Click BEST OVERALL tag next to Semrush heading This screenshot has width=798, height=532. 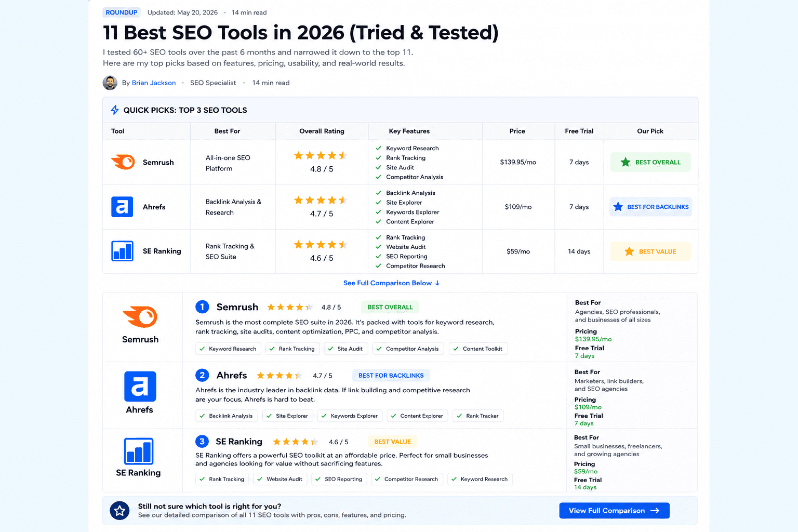[x=390, y=307]
